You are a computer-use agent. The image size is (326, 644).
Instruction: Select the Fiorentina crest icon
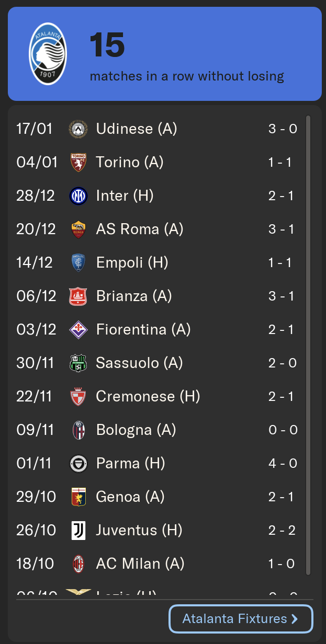pyautogui.click(x=78, y=330)
